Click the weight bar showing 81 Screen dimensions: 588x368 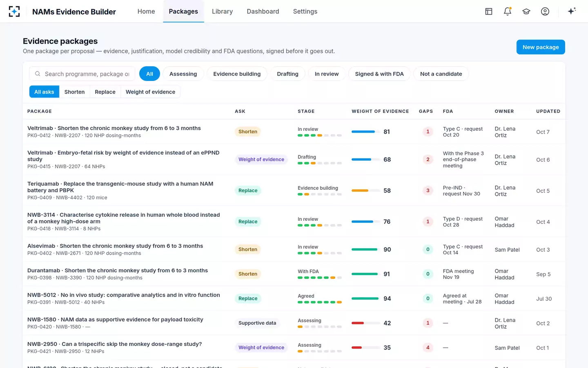coord(365,132)
